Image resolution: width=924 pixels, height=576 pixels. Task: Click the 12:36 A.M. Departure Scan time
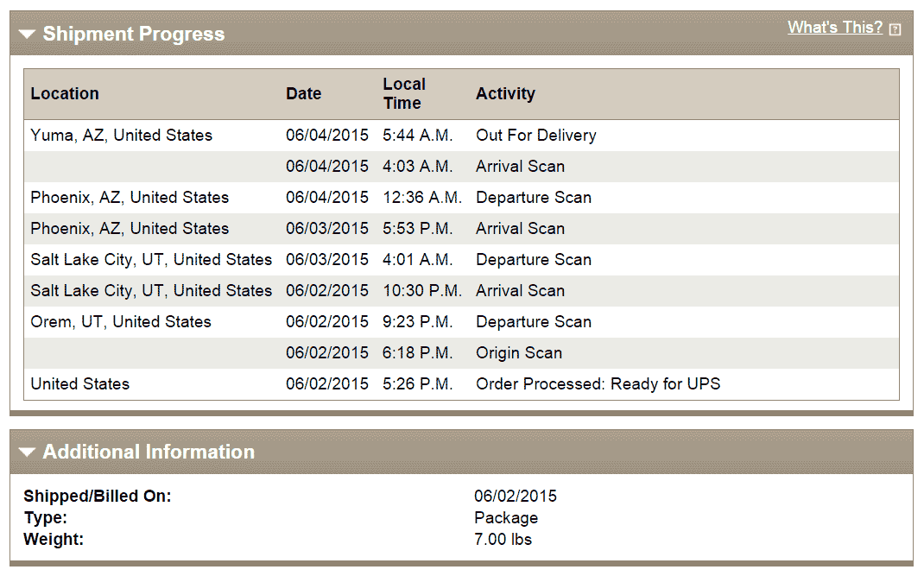pyautogui.click(x=422, y=198)
